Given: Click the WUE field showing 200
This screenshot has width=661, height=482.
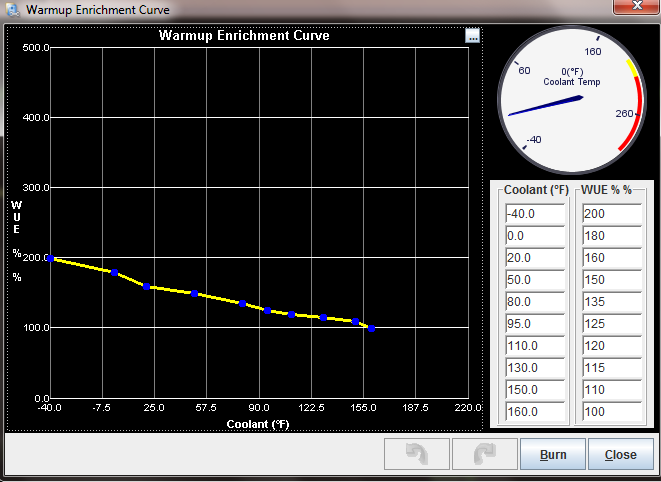Looking at the screenshot, I should [x=610, y=214].
